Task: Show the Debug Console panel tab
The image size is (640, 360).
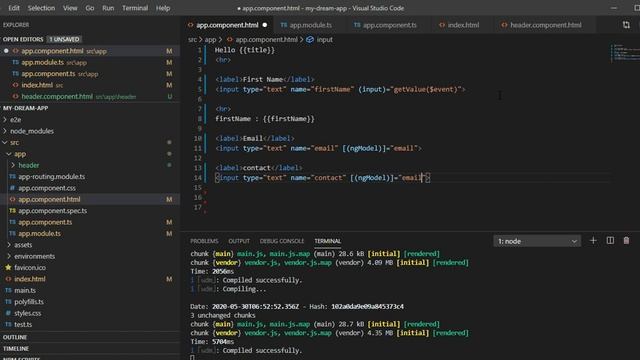Action: pyautogui.click(x=282, y=241)
